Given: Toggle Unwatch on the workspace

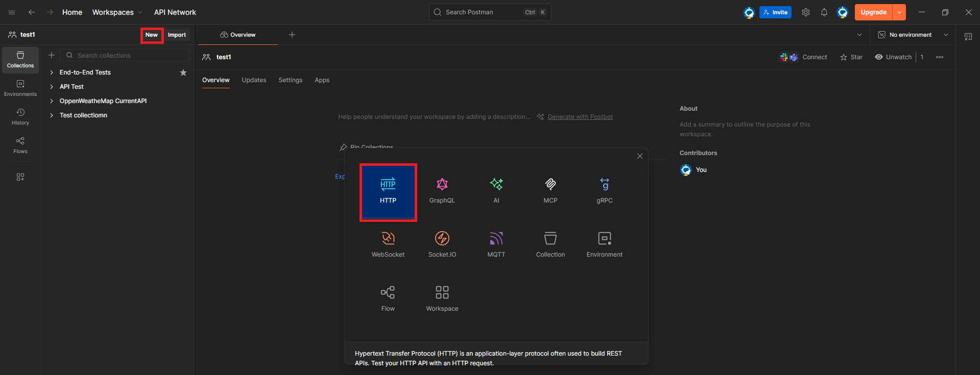Looking at the screenshot, I should point(893,57).
